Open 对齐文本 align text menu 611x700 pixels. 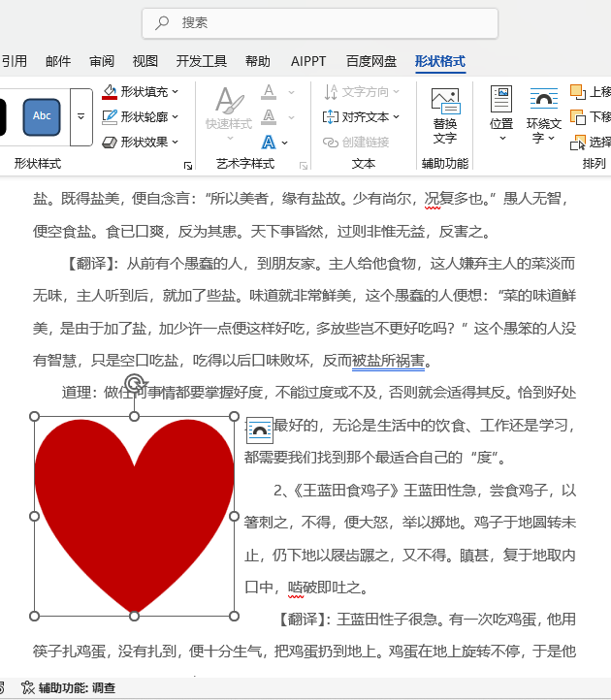click(x=362, y=117)
